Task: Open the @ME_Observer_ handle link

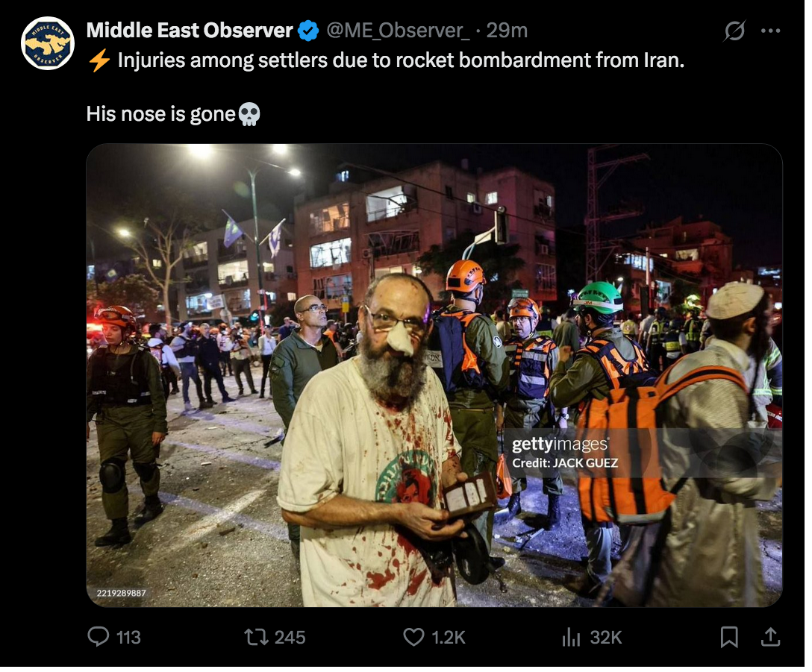Action: click(x=399, y=31)
